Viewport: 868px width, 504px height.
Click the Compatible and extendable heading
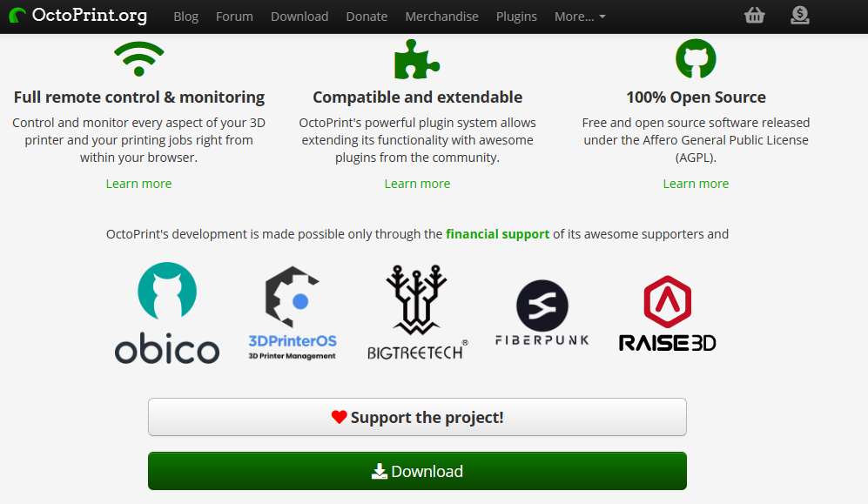(x=417, y=97)
